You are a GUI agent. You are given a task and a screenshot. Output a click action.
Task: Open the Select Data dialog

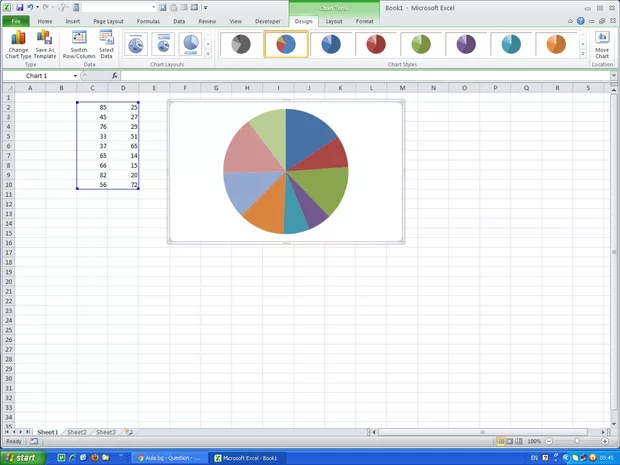(x=106, y=42)
